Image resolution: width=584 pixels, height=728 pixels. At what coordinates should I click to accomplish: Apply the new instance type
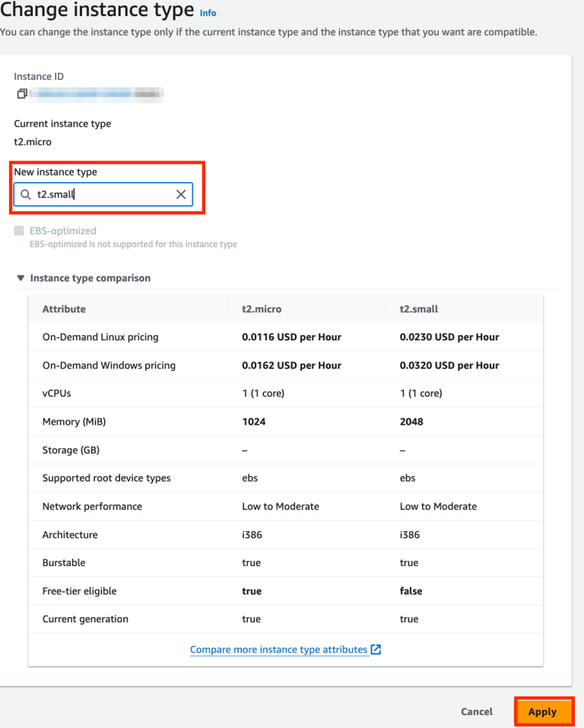click(544, 712)
